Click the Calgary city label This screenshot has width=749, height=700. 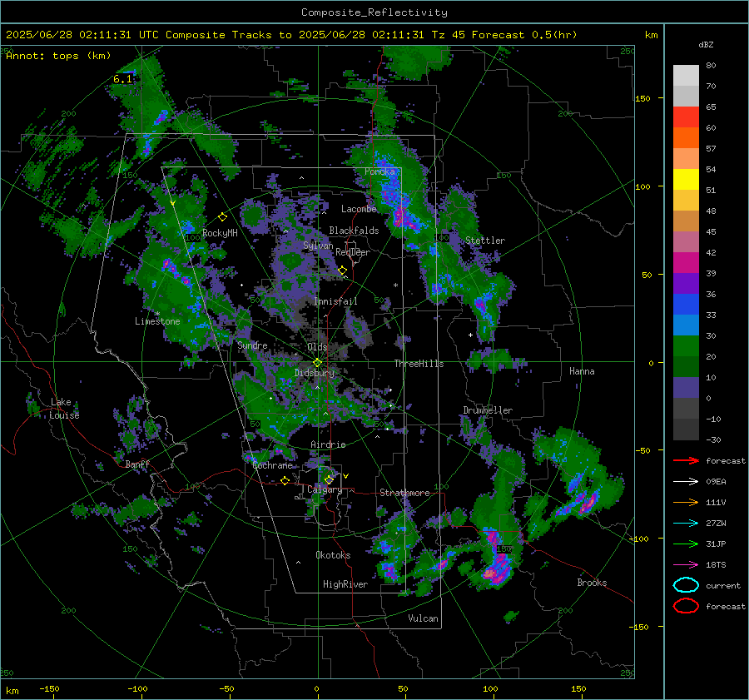click(x=325, y=489)
